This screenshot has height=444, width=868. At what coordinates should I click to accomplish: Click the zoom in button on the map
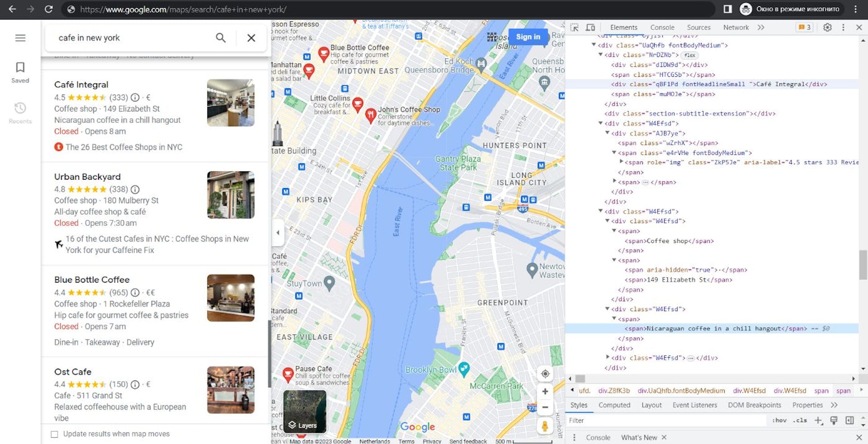(545, 392)
